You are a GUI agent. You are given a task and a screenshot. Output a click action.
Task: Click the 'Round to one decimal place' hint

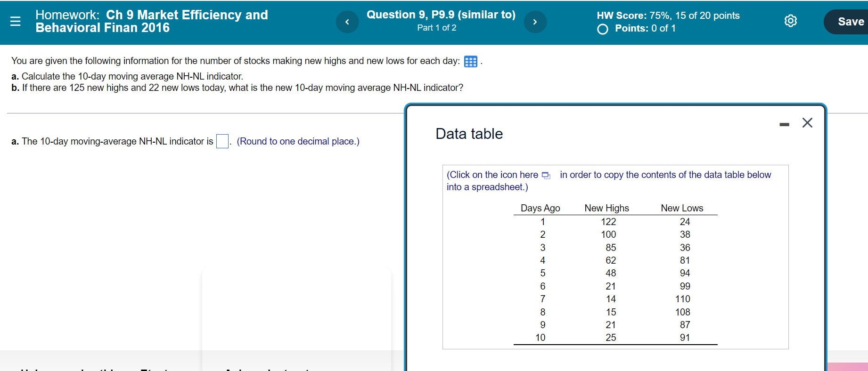click(298, 141)
